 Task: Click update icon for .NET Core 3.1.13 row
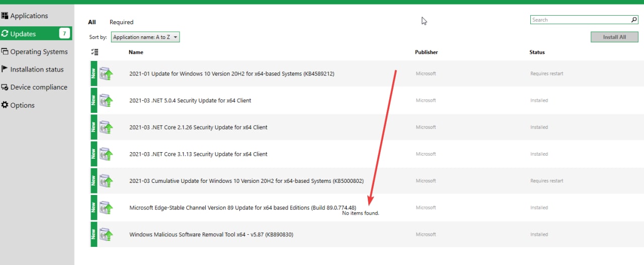[106, 154]
